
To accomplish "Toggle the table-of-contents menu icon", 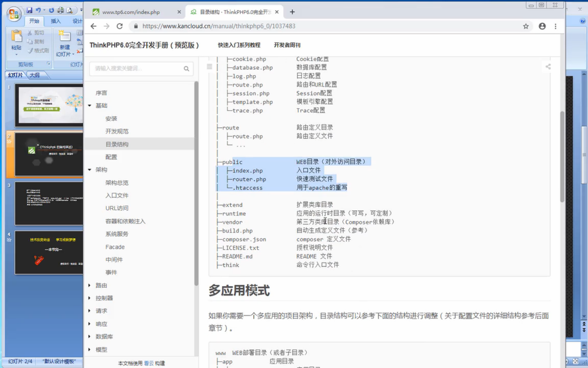I will [209, 67].
